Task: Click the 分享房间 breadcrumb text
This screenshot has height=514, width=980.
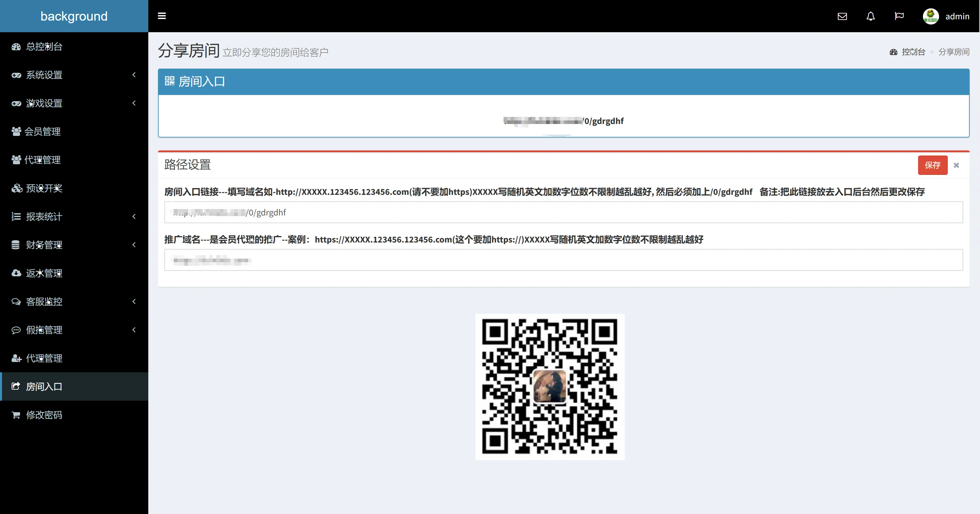Action: [x=954, y=52]
